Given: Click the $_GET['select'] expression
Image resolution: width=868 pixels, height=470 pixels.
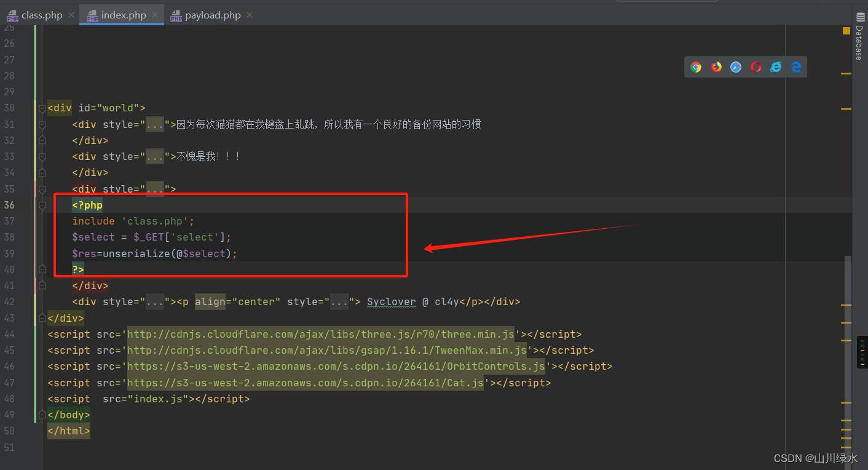Looking at the screenshot, I should pos(180,237).
